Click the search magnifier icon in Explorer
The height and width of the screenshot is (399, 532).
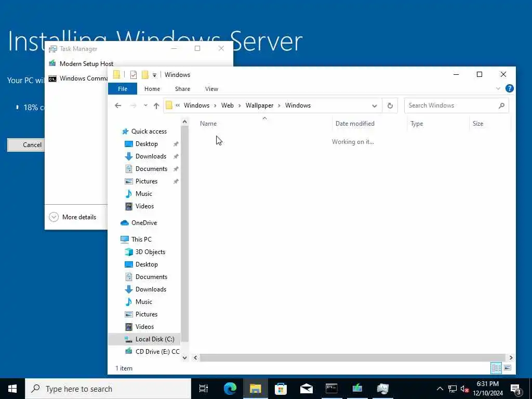click(501, 105)
